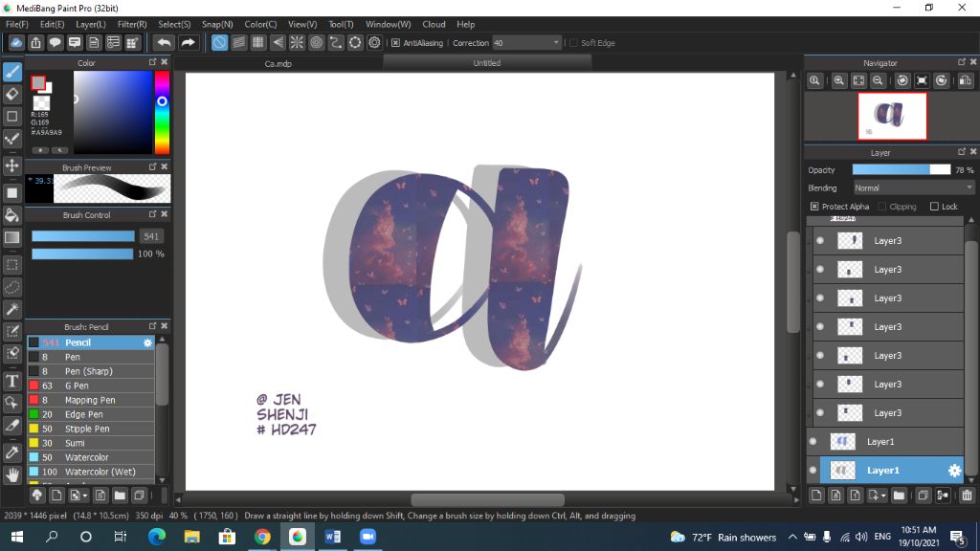
Task: Adjust the brush size slider
Action: pyautogui.click(x=83, y=236)
